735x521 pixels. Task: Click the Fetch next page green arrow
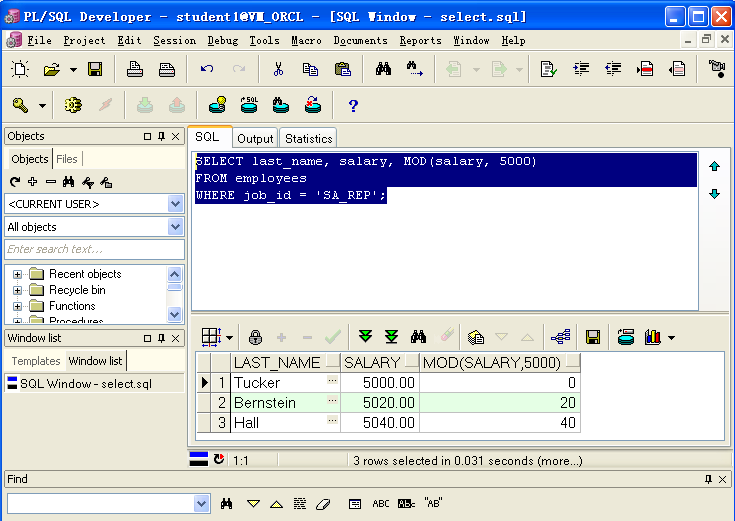365,337
